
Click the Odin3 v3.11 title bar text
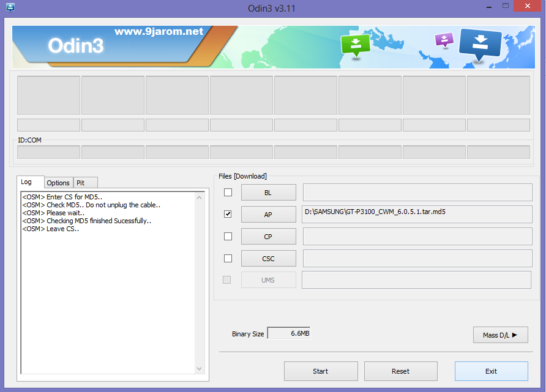pyautogui.click(x=272, y=9)
